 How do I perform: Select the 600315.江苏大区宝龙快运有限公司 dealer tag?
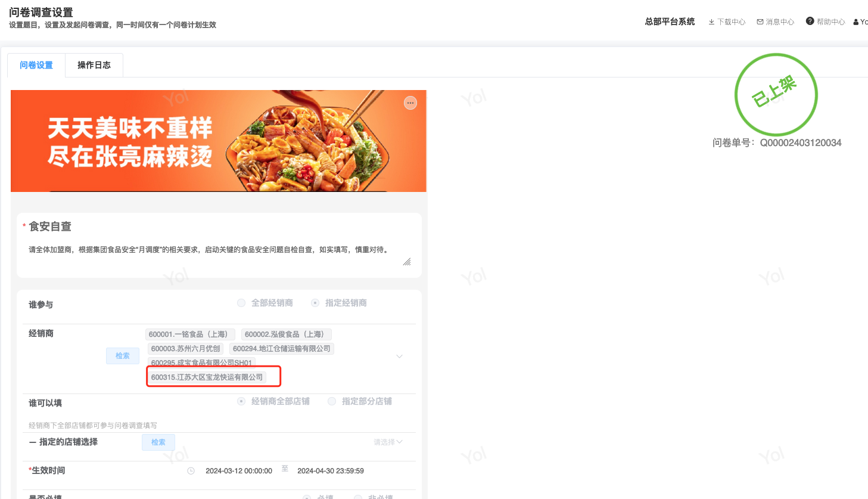[207, 377]
